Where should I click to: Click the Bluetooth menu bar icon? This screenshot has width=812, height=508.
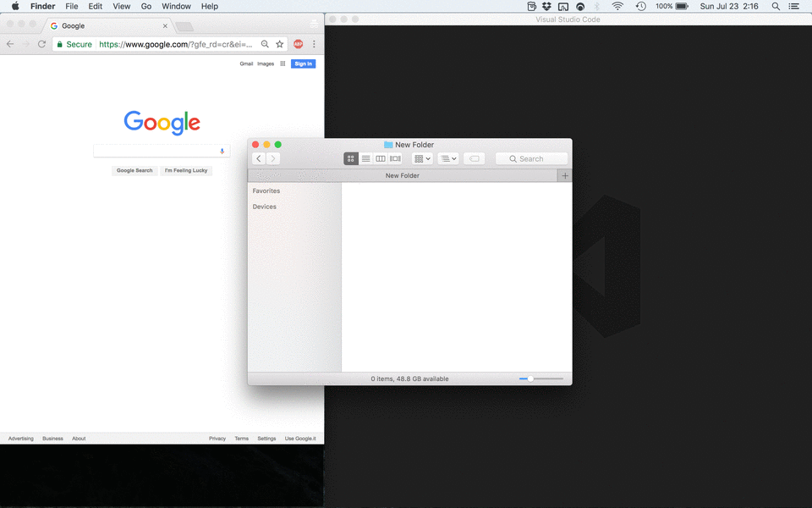click(596, 6)
